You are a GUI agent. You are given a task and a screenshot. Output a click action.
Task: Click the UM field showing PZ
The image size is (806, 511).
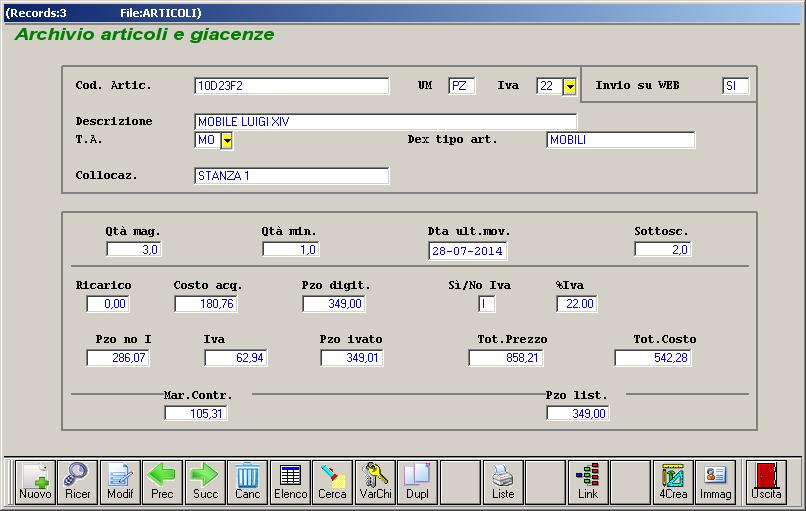tap(462, 86)
